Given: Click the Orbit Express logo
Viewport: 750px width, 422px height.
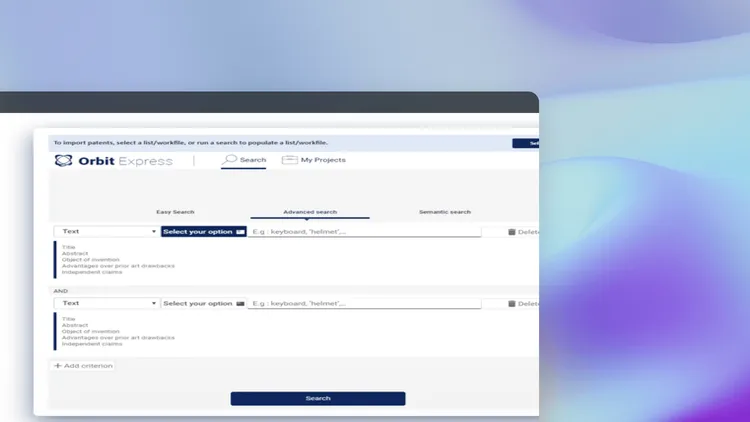Looking at the screenshot, I should (x=113, y=161).
